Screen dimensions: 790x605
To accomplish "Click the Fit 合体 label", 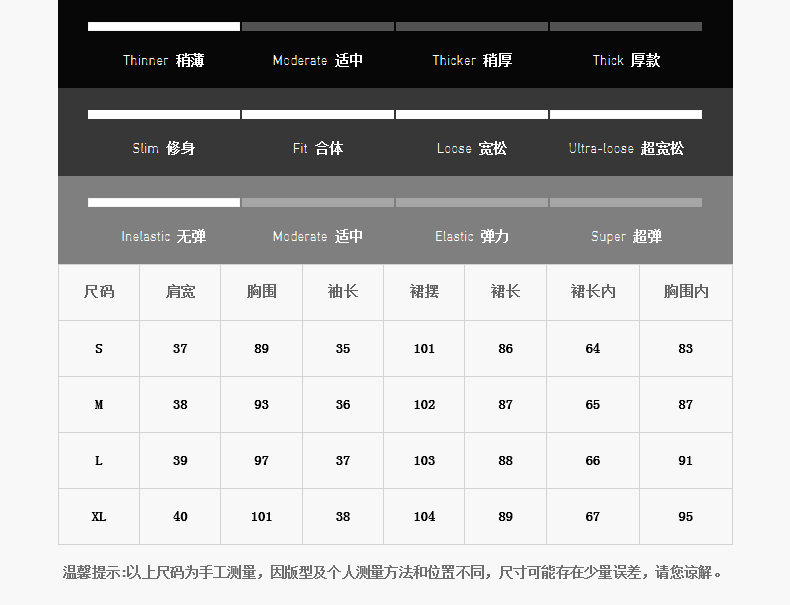I will click(317, 149).
